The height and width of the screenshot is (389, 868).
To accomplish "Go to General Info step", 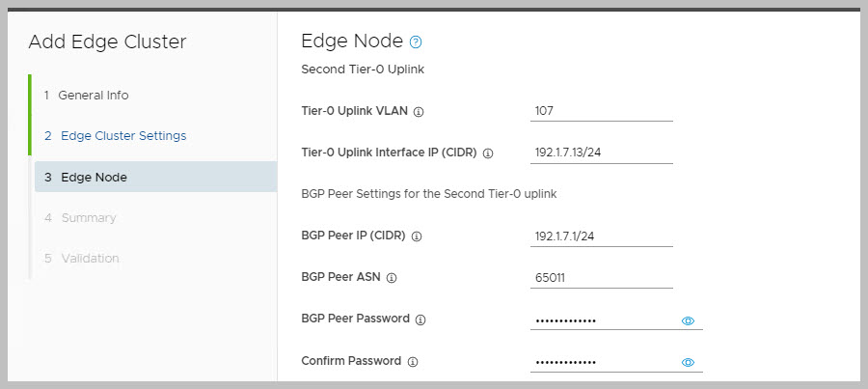I will pyautogui.click(x=93, y=96).
